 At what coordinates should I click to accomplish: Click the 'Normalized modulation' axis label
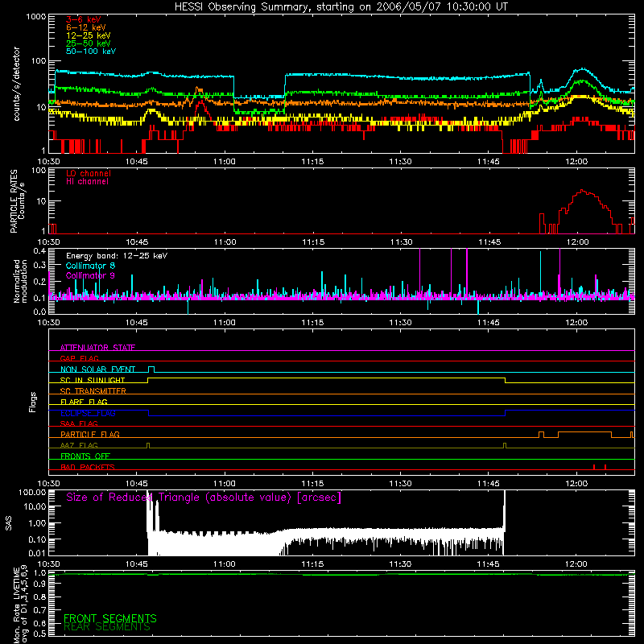coord(20,281)
